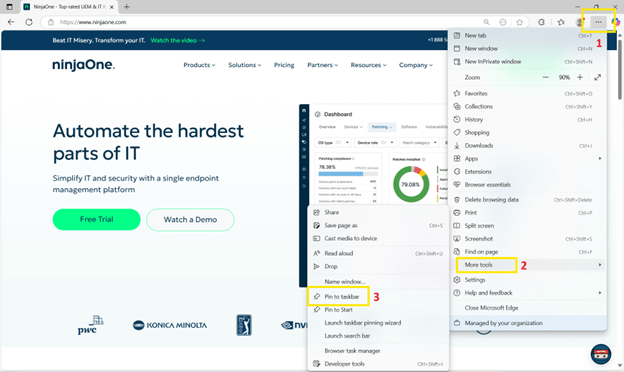This screenshot has height=372, width=624.
Task: Choose Close Microsoft Edge
Action: (528, 308)
